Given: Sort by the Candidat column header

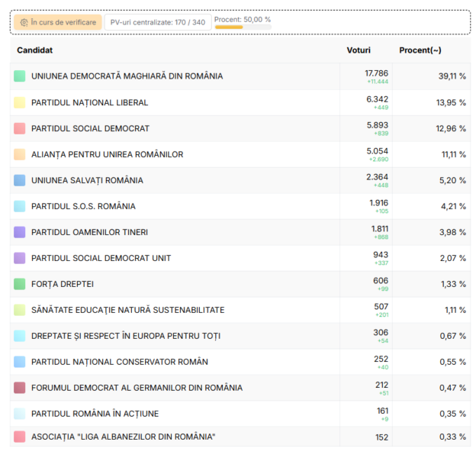Looking at the screenshot, I should (x=34, y=50).
